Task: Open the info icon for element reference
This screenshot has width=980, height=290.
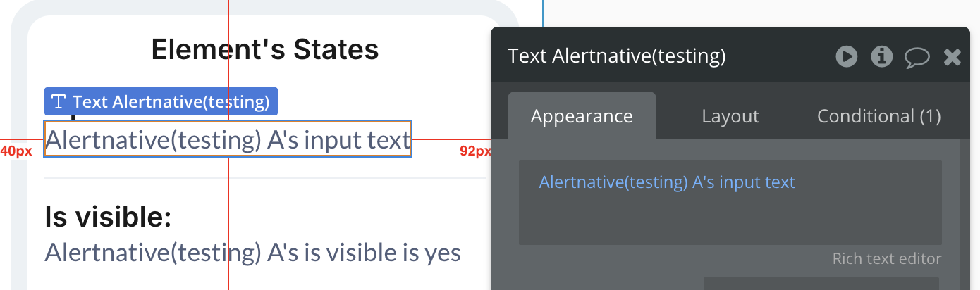Action: pos(882,56)
